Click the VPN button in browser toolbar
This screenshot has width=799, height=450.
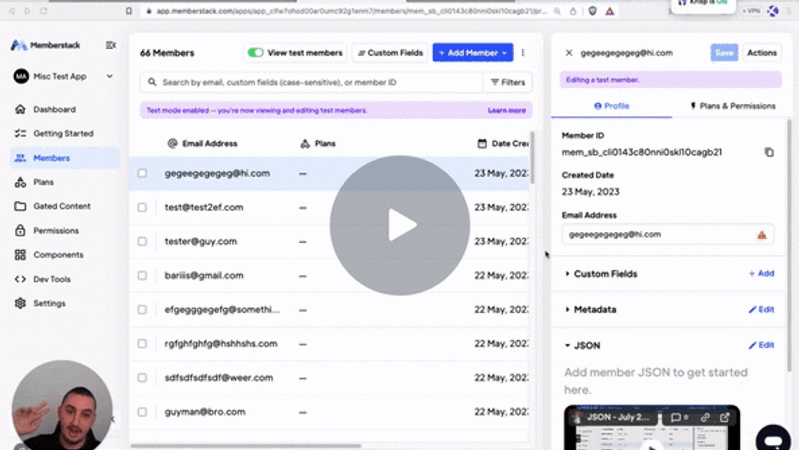point(751,11)
